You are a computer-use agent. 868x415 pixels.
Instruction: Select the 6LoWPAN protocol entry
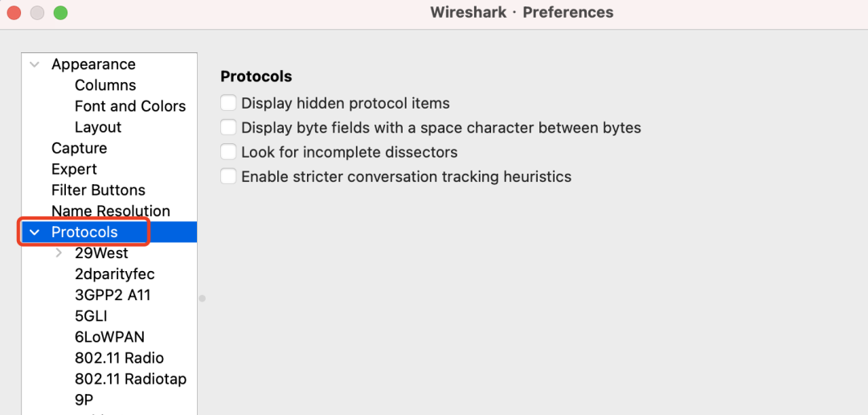click(x=109, y=337)
